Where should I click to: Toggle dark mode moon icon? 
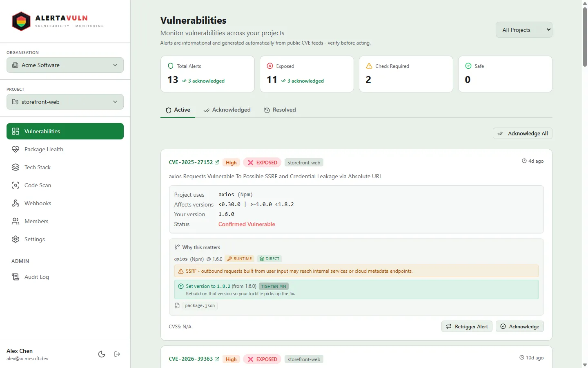tap(102, 354)
